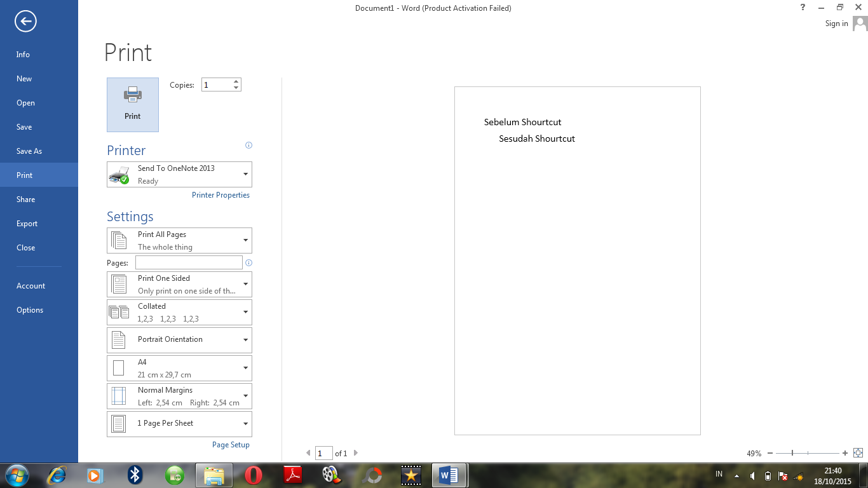868x488 pixels.
Task: Click the Pages field info icon
Action: [248, 262]
